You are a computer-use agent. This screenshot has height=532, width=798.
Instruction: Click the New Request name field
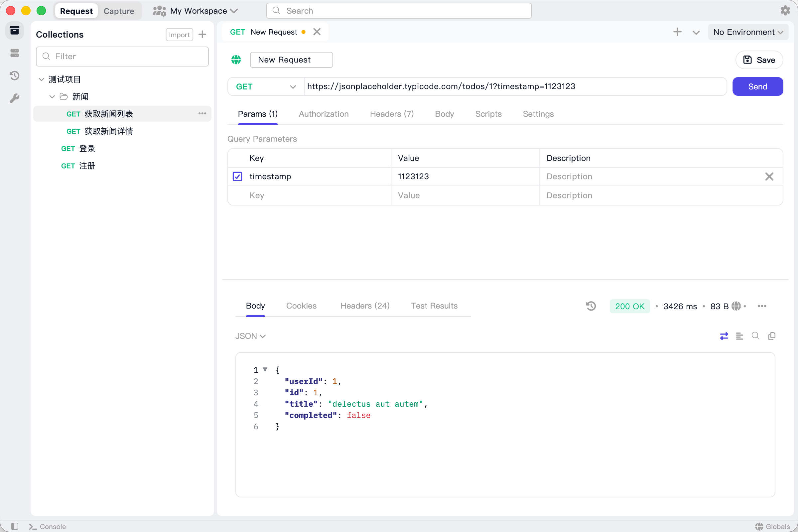(x=291, y=60)
